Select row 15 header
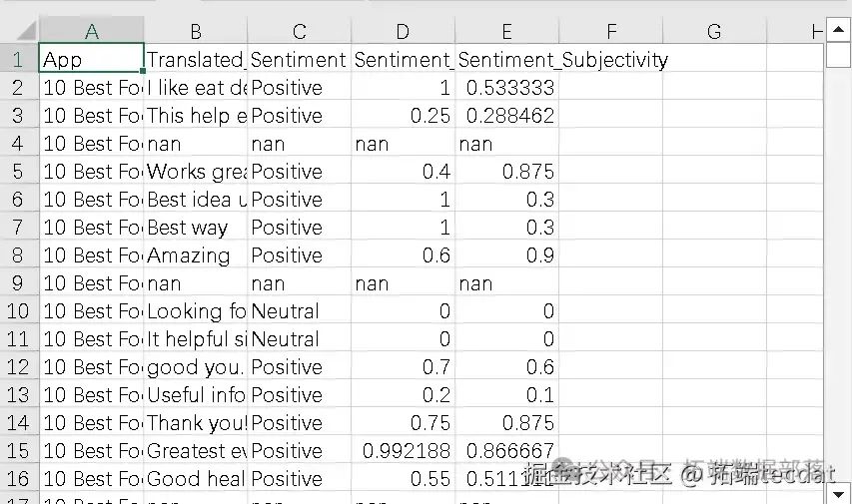Image resolution: width=852 pixels, height=504 pixels. (18, 451)
